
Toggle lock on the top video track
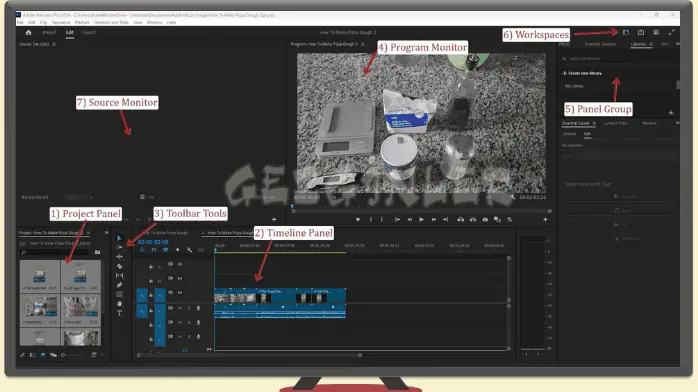151,267
